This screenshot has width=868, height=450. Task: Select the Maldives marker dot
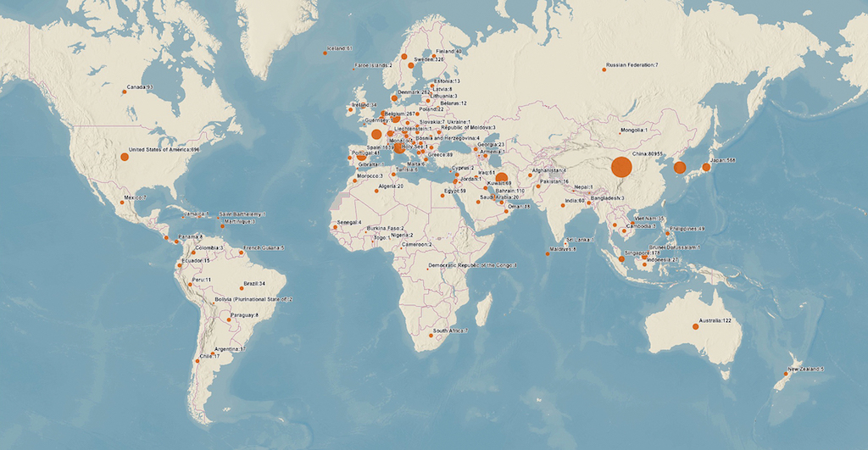[548, 253]
